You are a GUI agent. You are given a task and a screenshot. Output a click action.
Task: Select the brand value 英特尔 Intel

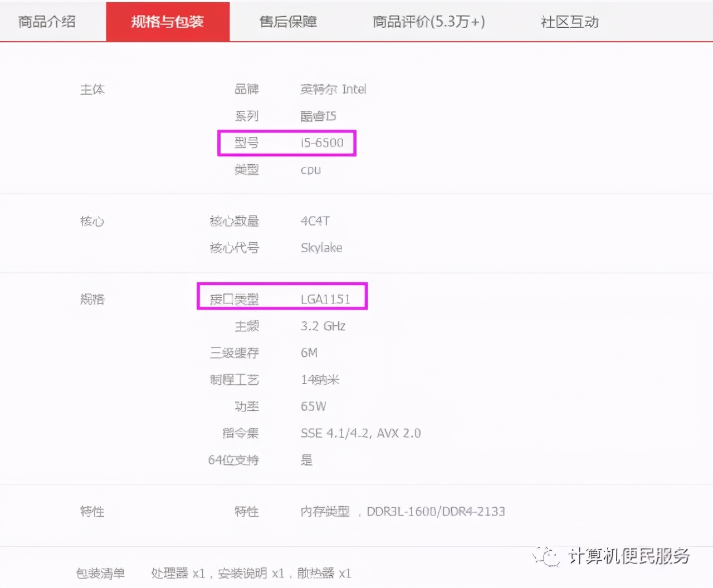333,89
